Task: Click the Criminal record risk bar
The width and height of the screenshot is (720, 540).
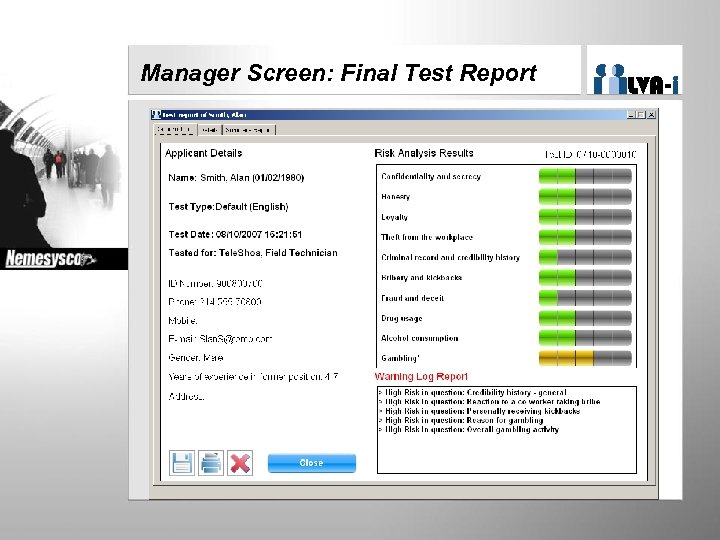Action: tap(585, 257)
